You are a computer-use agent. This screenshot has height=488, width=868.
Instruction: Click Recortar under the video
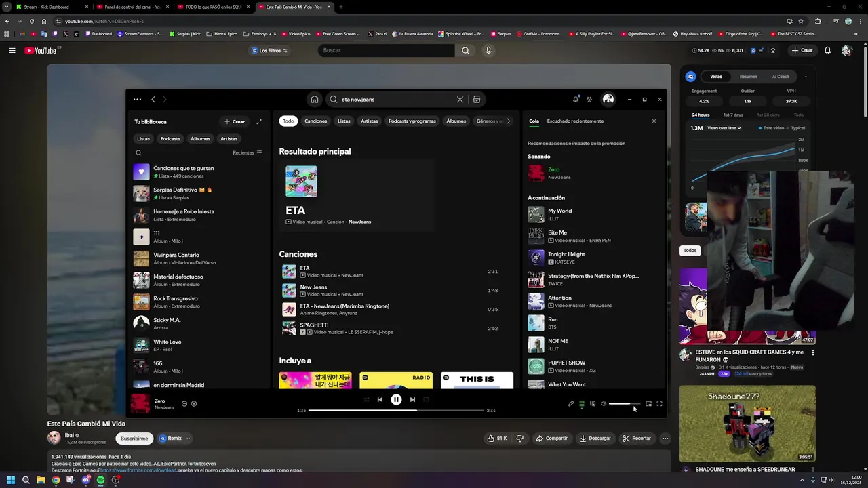[x=636, y=439]
